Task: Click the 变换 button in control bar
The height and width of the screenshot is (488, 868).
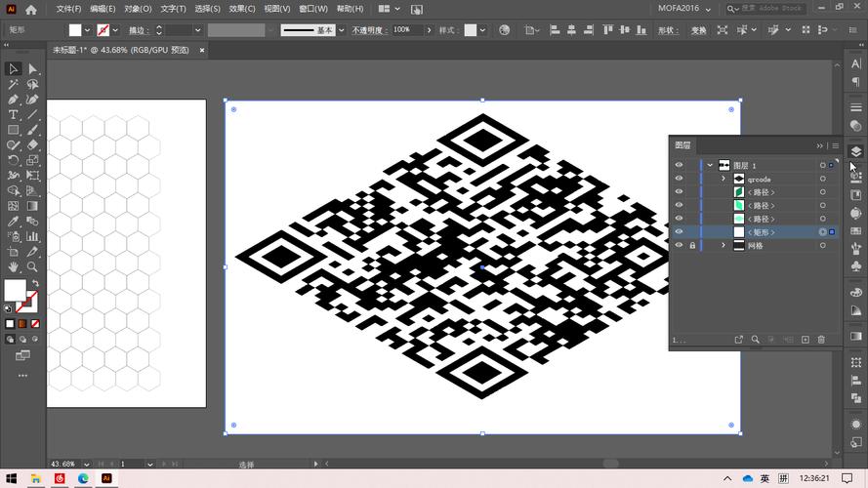Action: pyautogui.click(x=698, y=30)
